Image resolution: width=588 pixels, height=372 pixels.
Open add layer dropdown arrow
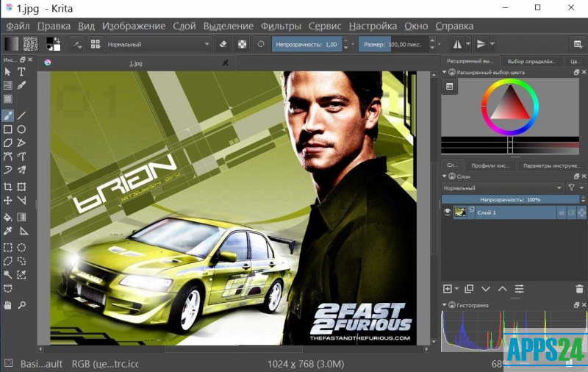456,289
